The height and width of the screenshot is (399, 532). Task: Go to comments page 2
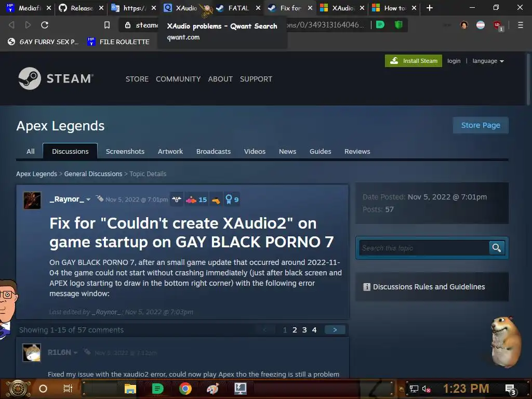coord(295,330)
